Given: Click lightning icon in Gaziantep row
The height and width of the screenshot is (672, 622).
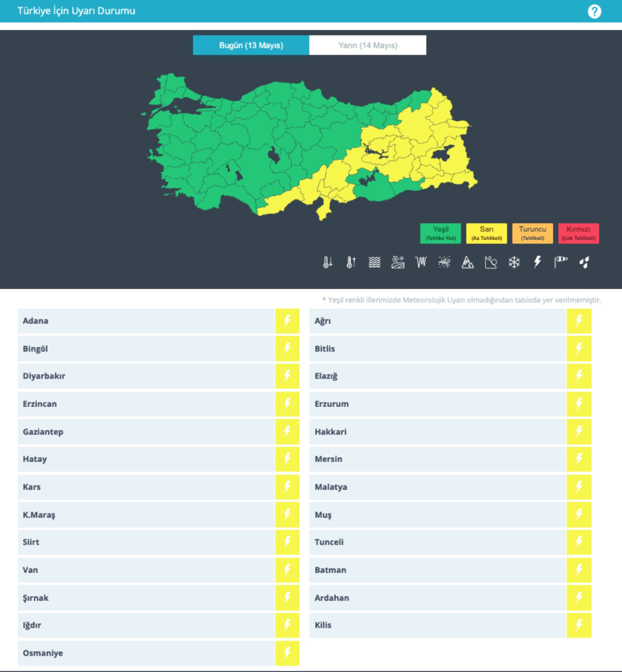Looking at the screenshot, I should 287,432.
